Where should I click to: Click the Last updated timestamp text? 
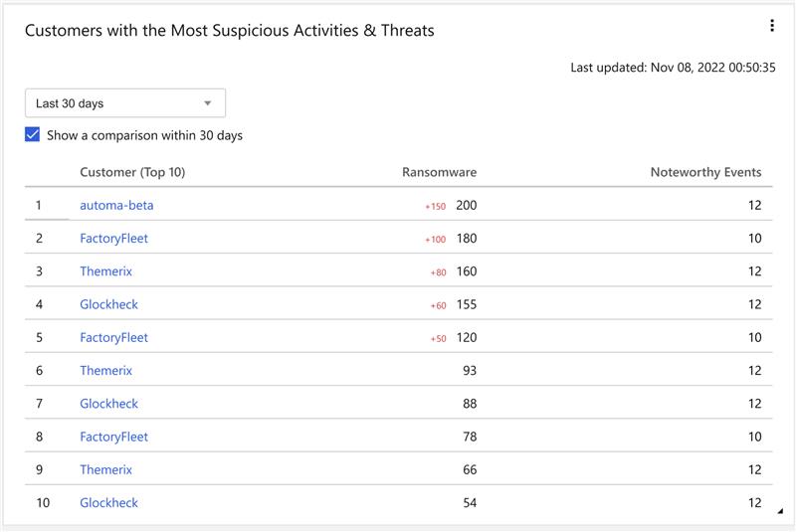click(673, 68)
